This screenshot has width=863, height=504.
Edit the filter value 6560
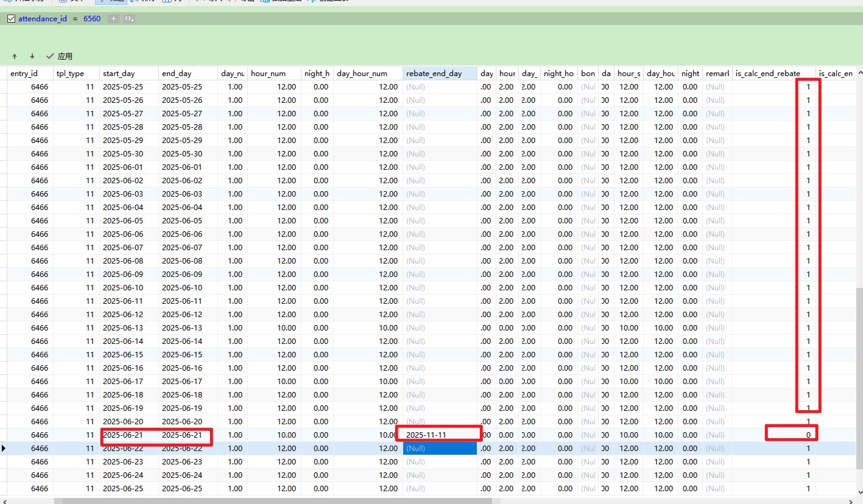pyautogui.click(x=92, y=19)
